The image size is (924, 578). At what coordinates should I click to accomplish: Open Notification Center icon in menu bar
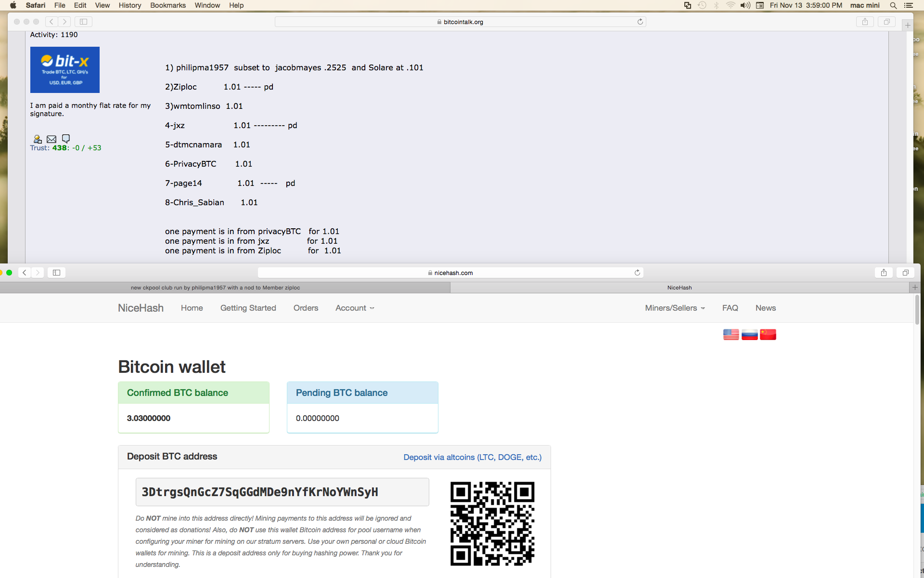(x=909, y=5)
